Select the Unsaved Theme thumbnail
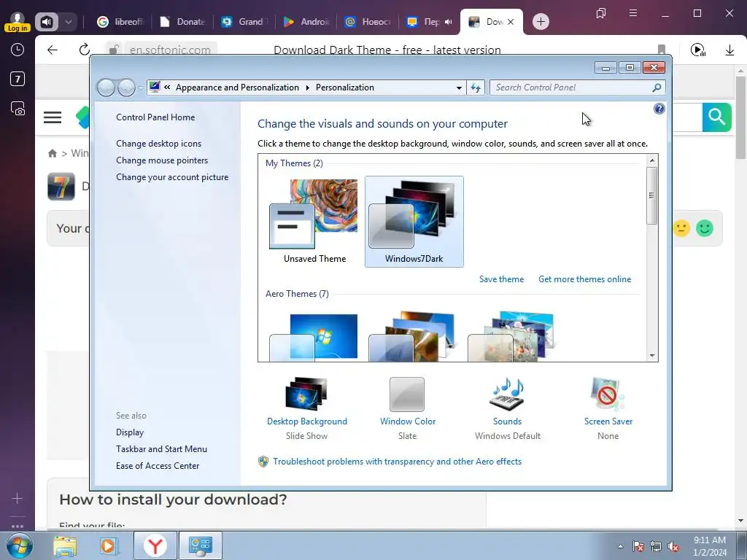 pyautogui.click(x=314, y=222)
